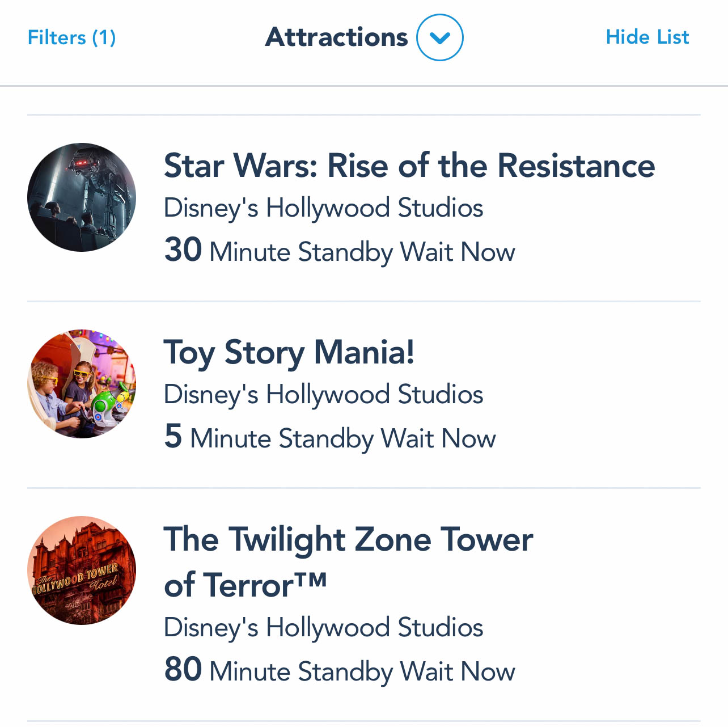Tap Disney's Hollywood Studios under Toy Story Mania
Viewport: 728px width, 727px height.
click(323, 395)
